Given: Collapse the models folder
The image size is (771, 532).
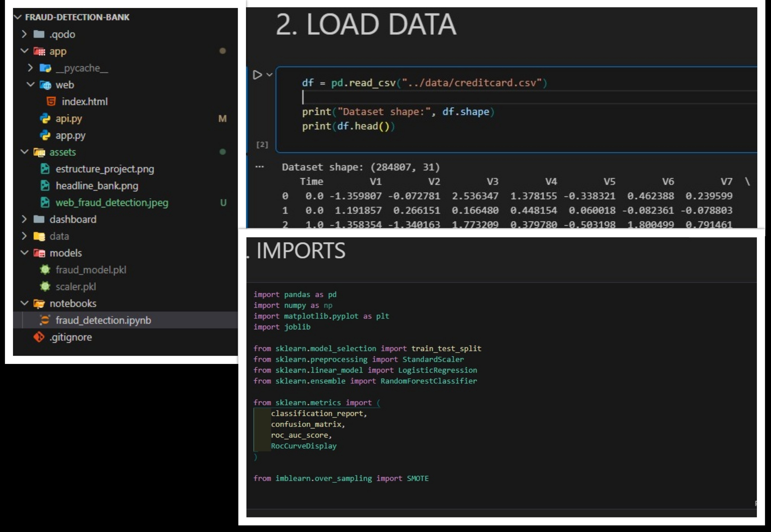Looking at the screenshot, I should tap(24, 253).
